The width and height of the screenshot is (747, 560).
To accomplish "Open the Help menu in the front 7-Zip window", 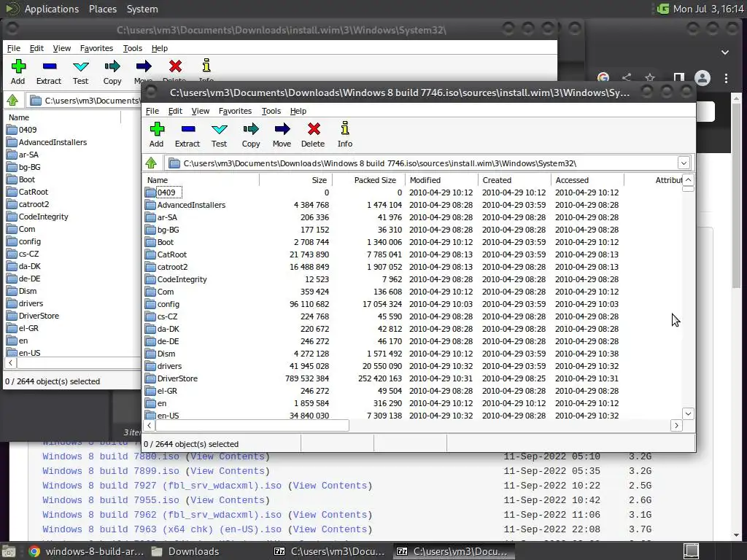I will coord(298,111).
